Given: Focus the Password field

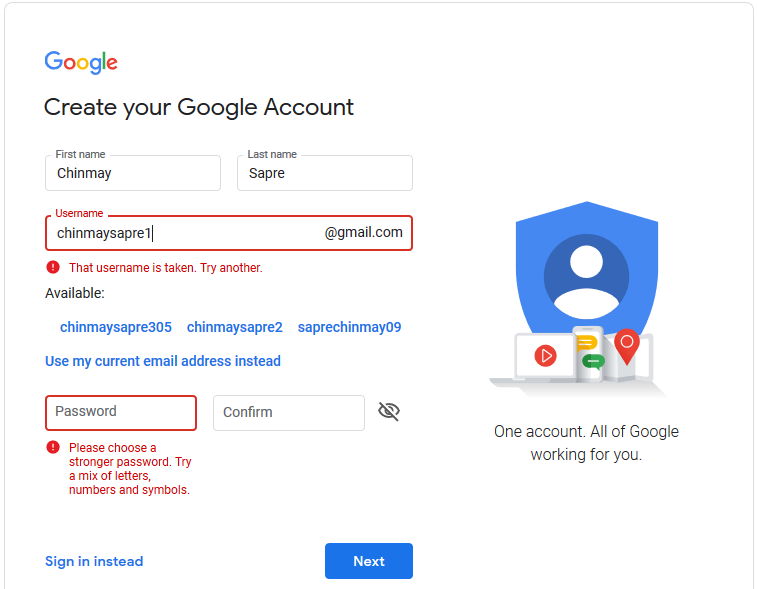Looking at the screenshot, I should [x=121, y=413].
